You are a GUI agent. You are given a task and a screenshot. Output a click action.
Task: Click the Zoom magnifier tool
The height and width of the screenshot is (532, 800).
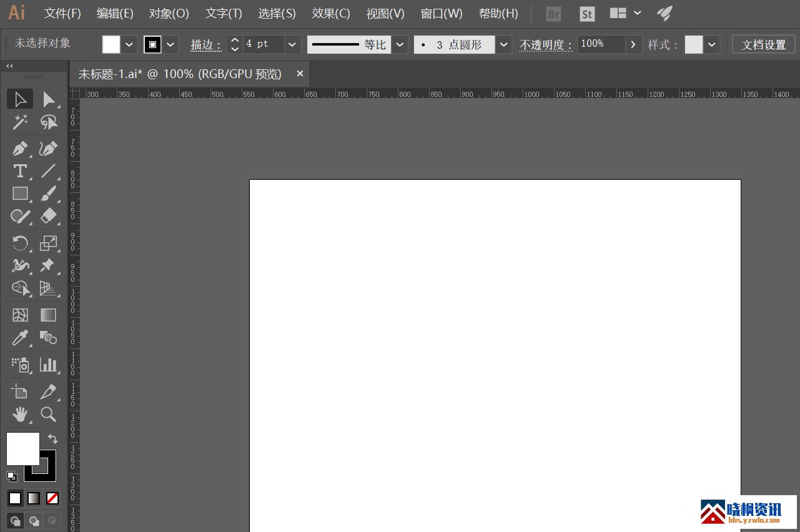pos(48,414)
